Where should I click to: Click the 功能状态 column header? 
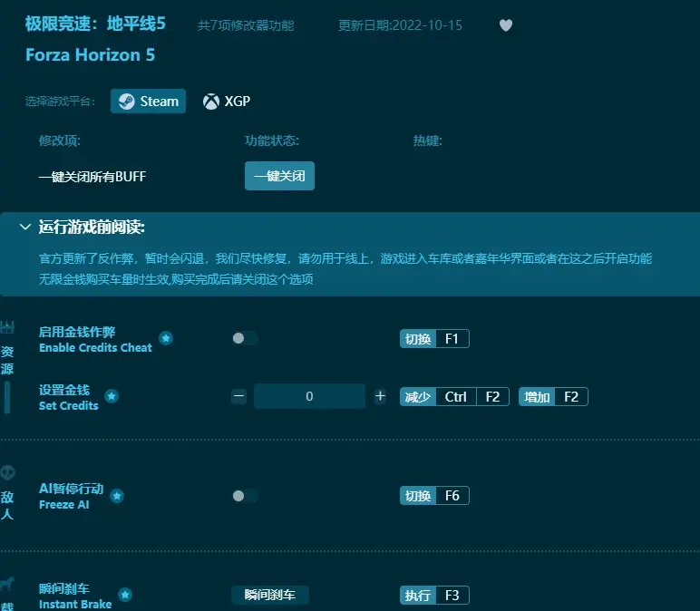(272, 141)
